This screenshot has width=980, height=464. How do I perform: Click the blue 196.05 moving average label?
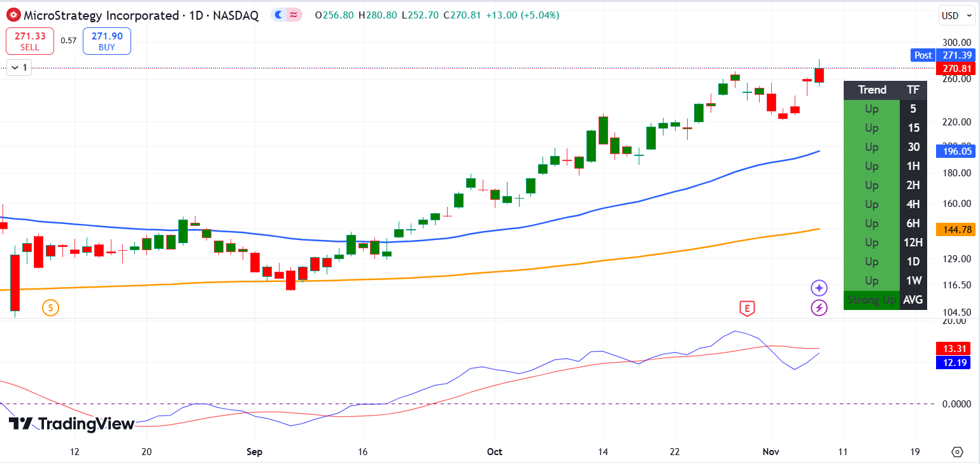tap(956, 151)
